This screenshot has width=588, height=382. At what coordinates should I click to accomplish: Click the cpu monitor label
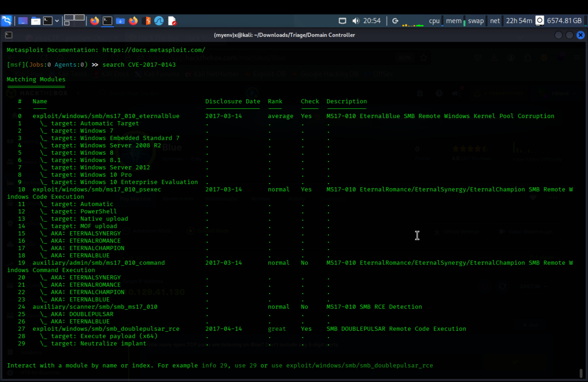(x=434, y=21)
